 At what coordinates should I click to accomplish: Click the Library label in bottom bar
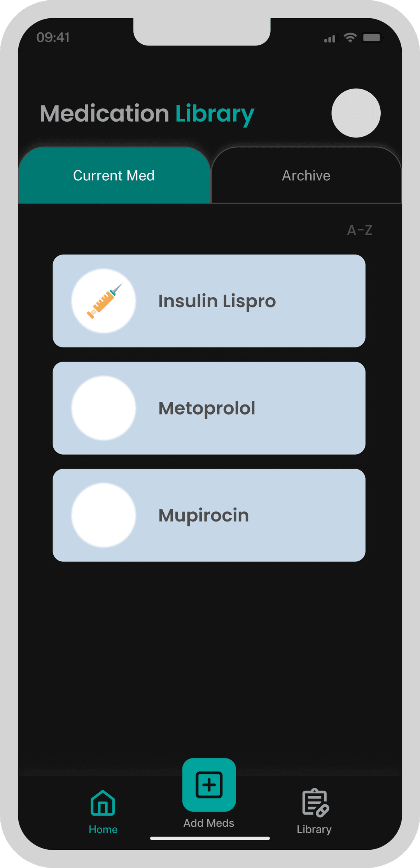point(314,830)
